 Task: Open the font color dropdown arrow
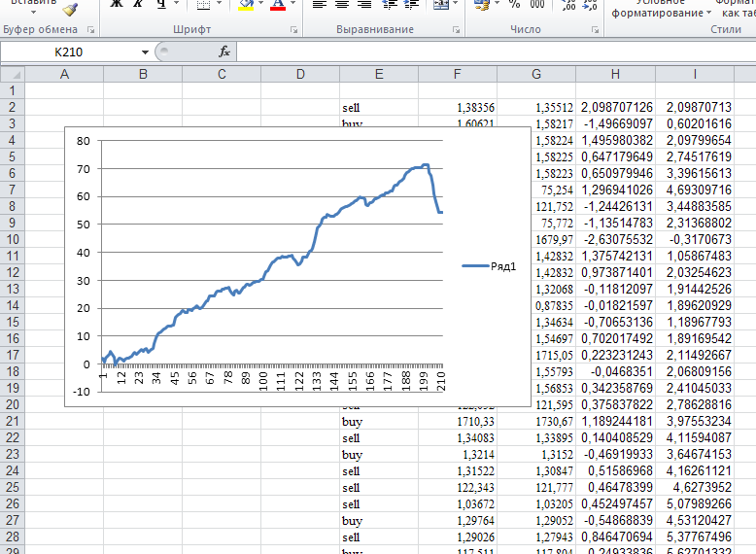[292, 4]
